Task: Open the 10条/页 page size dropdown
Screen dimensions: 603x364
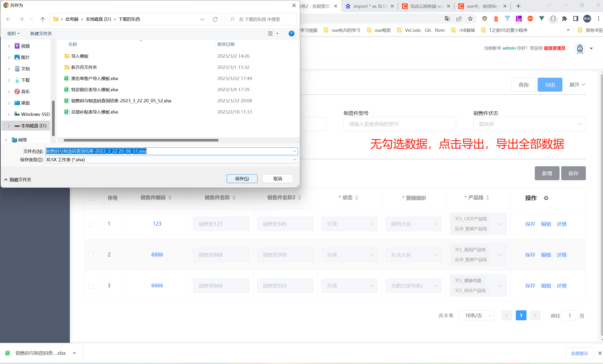Action: tap(476, 316)
